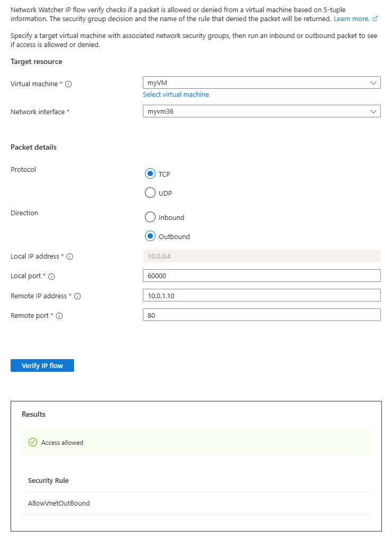Select the TCP protocol radio button
This screenshot has height=540, width=392.
[150, 173]
